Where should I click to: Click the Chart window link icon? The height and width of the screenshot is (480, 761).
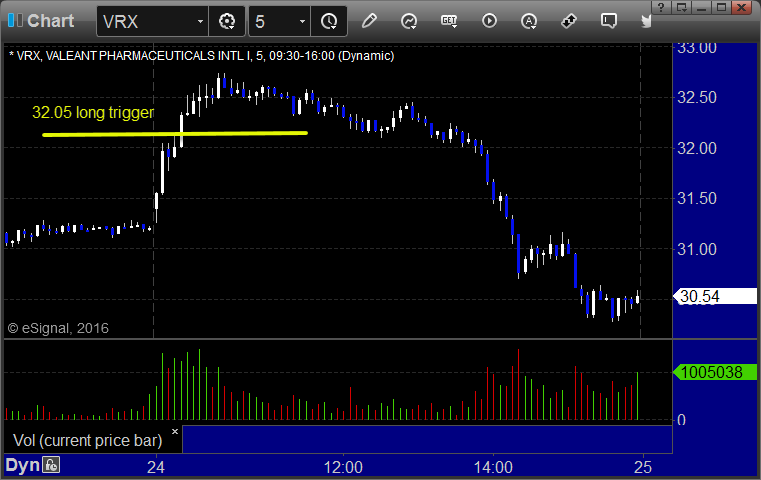[x=15, y=20]
